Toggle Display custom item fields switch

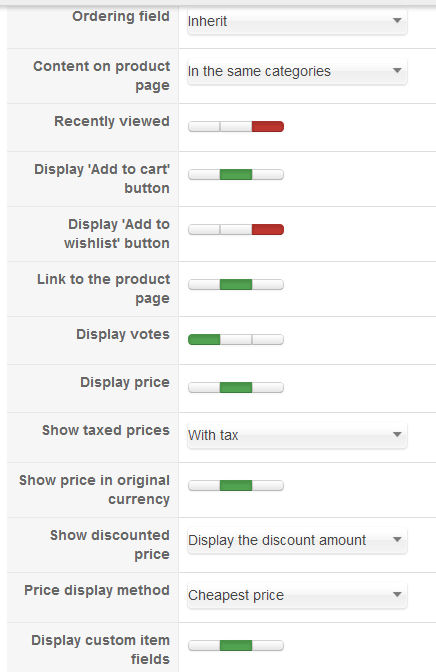[236, 645]
